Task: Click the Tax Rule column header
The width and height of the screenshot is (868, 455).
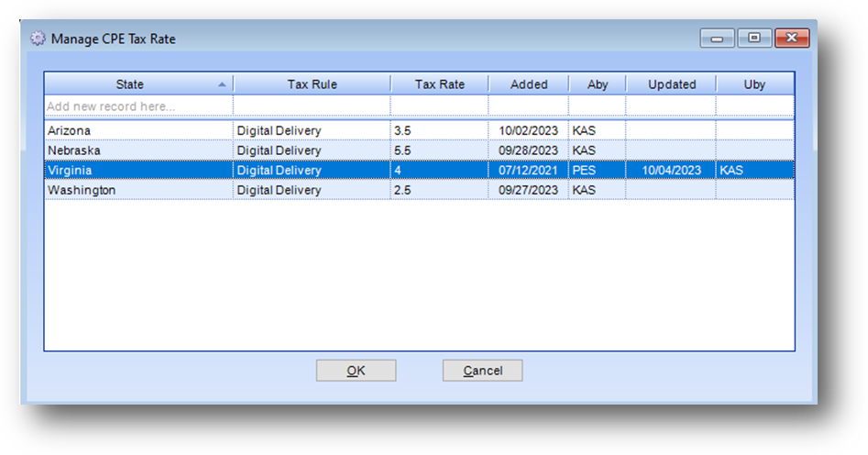Action: click(312, 84)
